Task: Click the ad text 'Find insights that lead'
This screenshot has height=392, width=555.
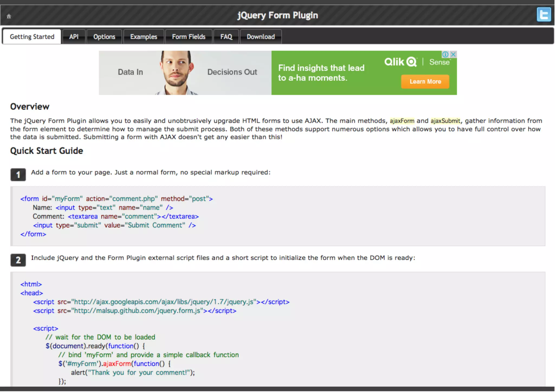Action: (x=321, y=68)
